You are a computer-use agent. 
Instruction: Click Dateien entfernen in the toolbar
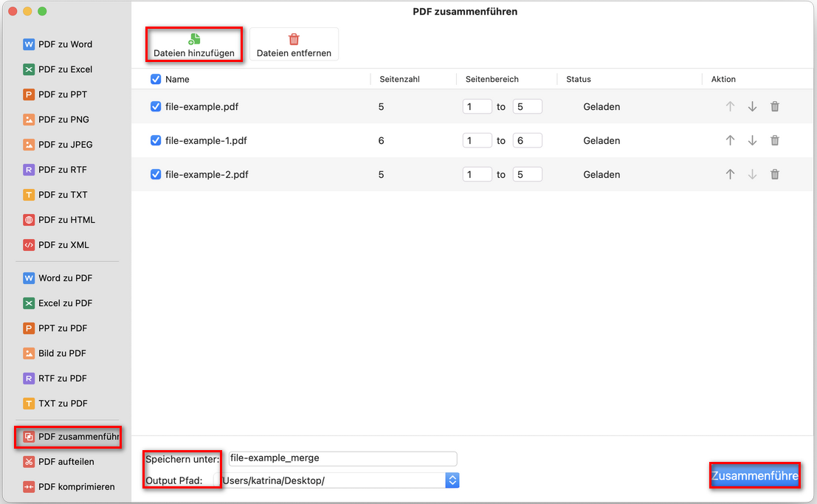(x=294, y=44)
